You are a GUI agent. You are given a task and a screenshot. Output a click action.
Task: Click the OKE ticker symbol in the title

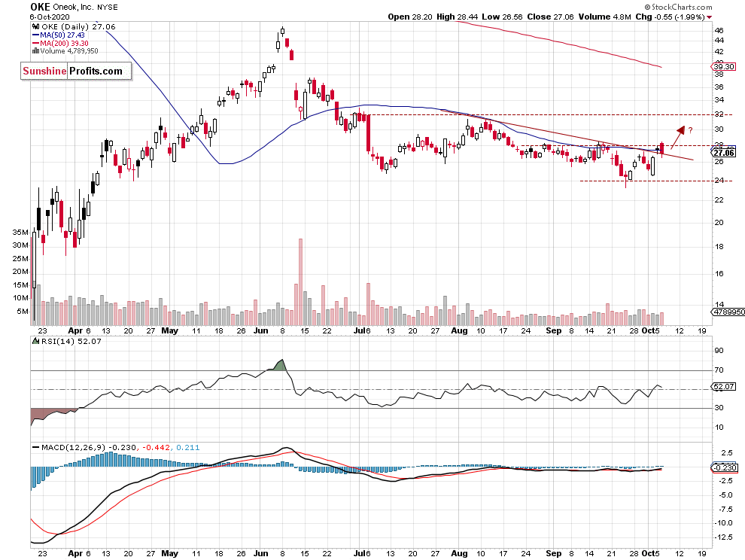point(40,7)
